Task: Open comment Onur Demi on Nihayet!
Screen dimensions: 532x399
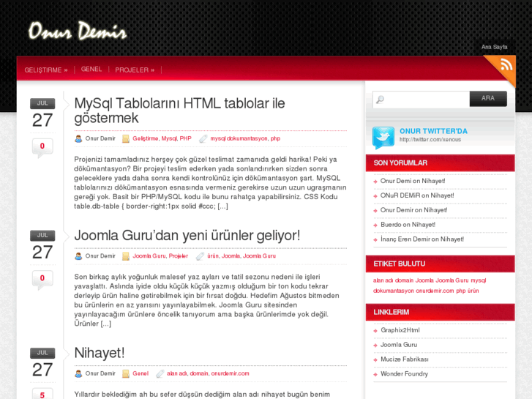Action: pos(413,181)
